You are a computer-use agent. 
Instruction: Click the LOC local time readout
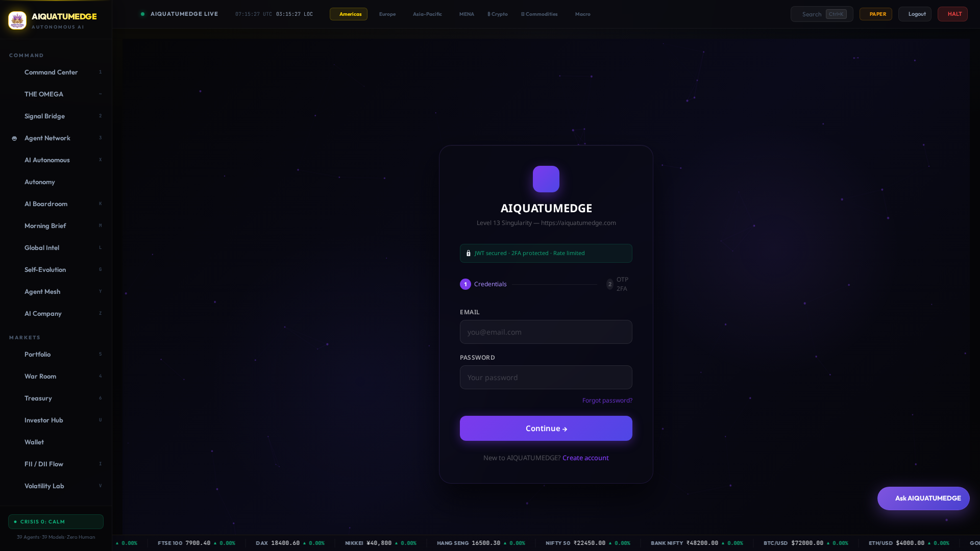(x=295, y=14)
